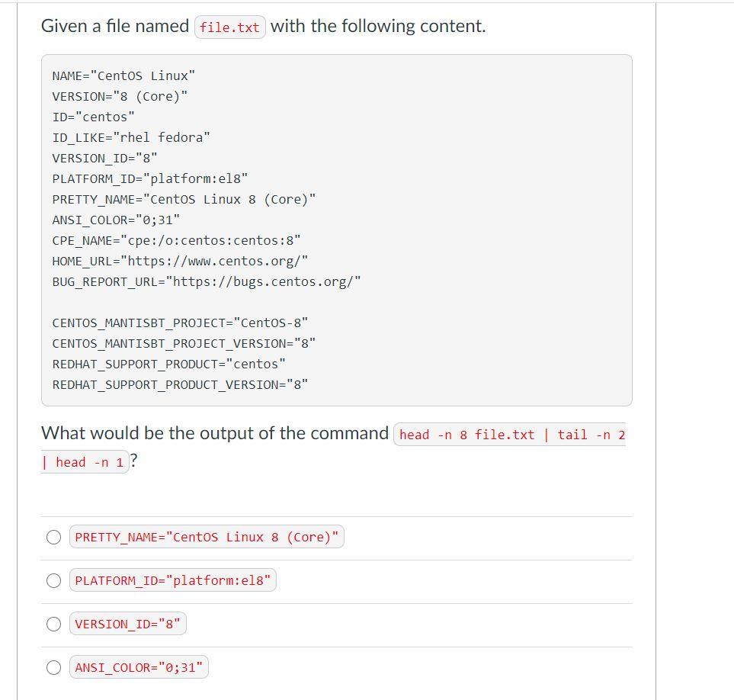Click the REDHAT_SUPPORT_PRODUCT_VERSION="8" line
Viewport: 734px width, 700px height.
[180, 384]
